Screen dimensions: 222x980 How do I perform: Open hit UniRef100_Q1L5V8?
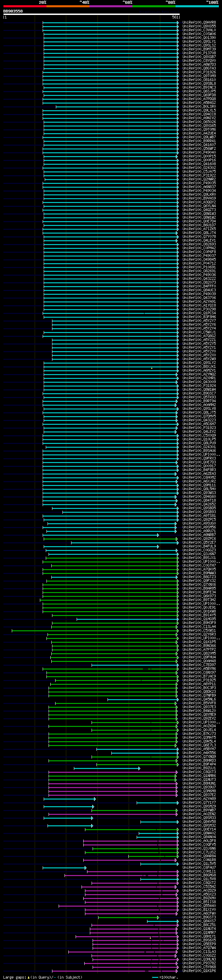coord(199,879)
